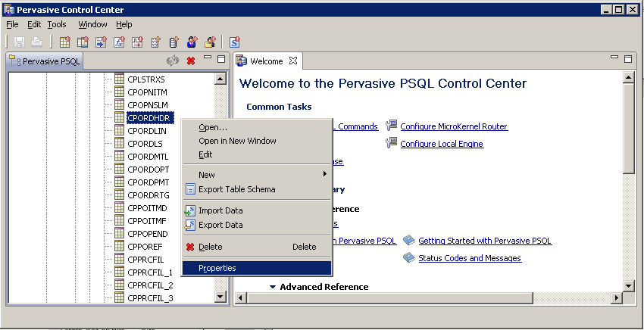
Task: Click the New User-Defined Function fx icon
Action: click(x=119, y=42)
